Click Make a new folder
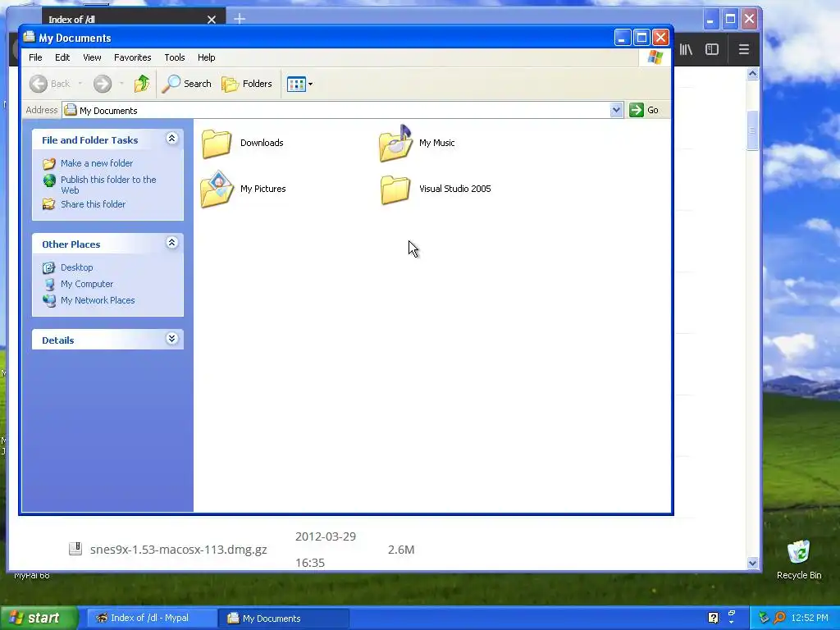Screen dimensions: 840x630 [97, 163]
